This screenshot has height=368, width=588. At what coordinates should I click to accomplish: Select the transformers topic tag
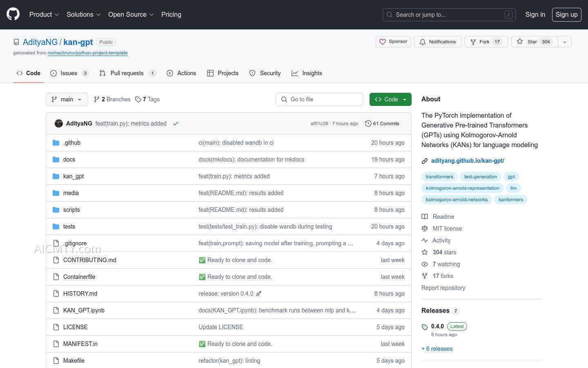tap(439, 177)
